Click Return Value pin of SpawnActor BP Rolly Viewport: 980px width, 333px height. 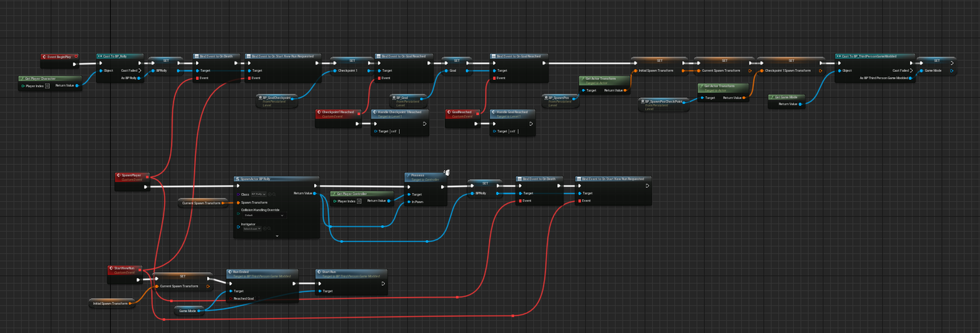point(314,194)
